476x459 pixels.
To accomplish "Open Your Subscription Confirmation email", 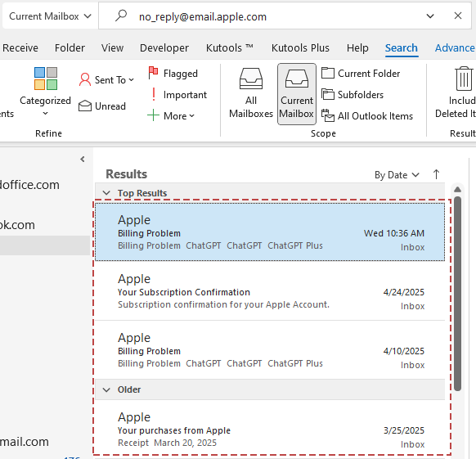I will (270, 291).
